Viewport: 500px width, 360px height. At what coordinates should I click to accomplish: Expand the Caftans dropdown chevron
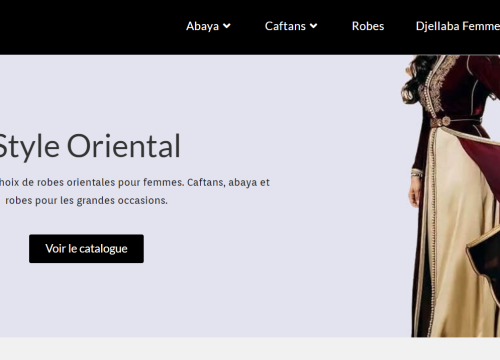click(x=313, y=26)
